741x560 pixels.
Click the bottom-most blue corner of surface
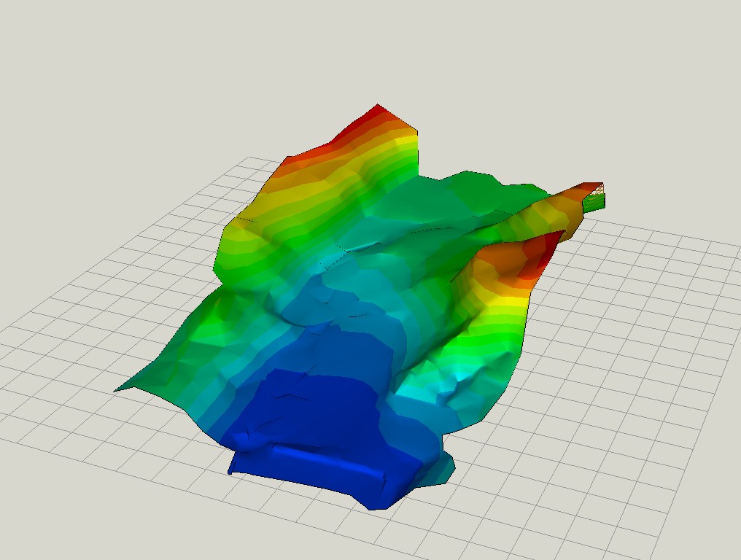point(376,505)
